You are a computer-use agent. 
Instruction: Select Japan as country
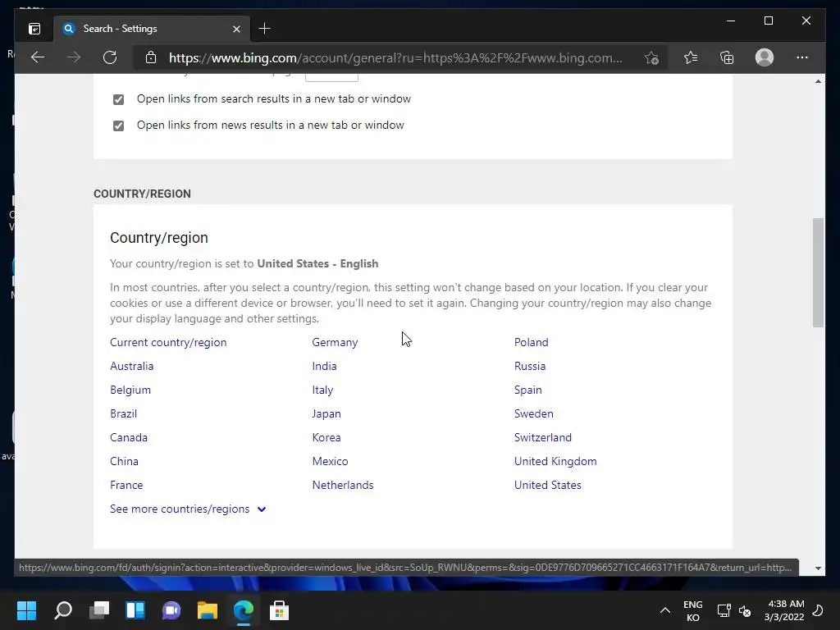point(326,413)
